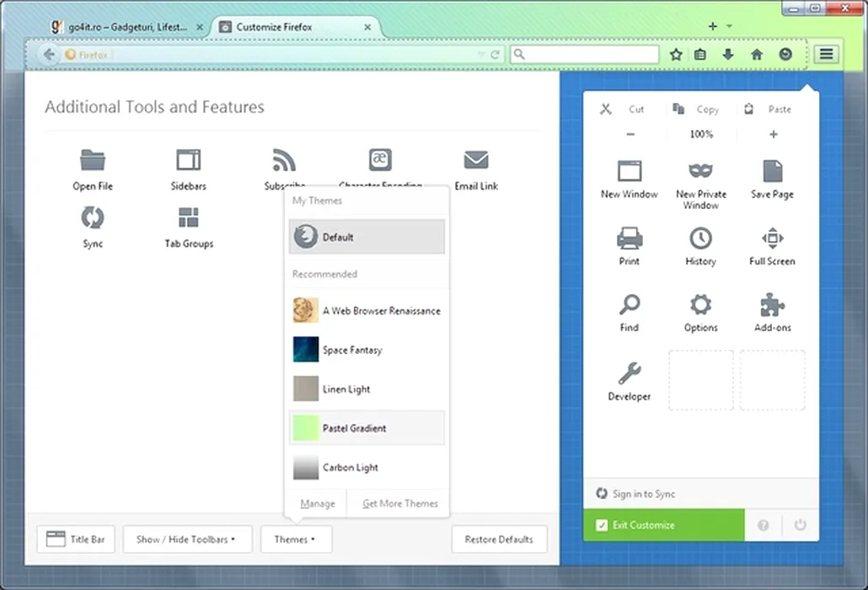Click the Save Page icon
This screenshot has width=868, height=590.
coord(772,171)
